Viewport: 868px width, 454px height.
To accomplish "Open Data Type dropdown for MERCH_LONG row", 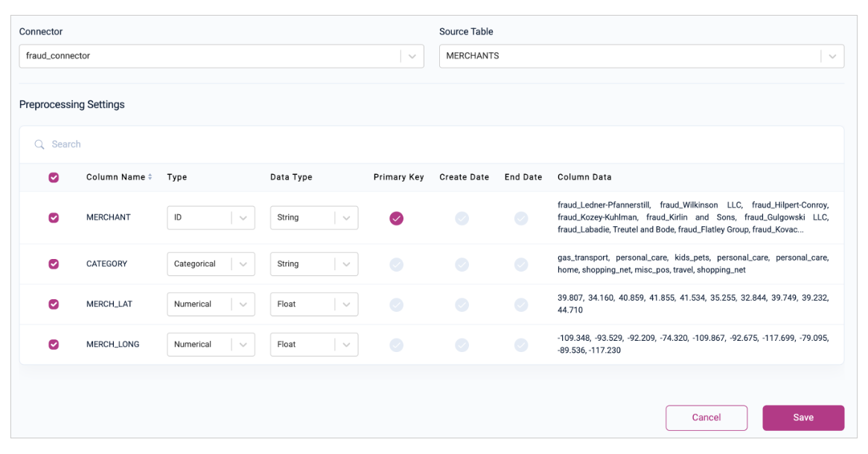I will (314, 345).
